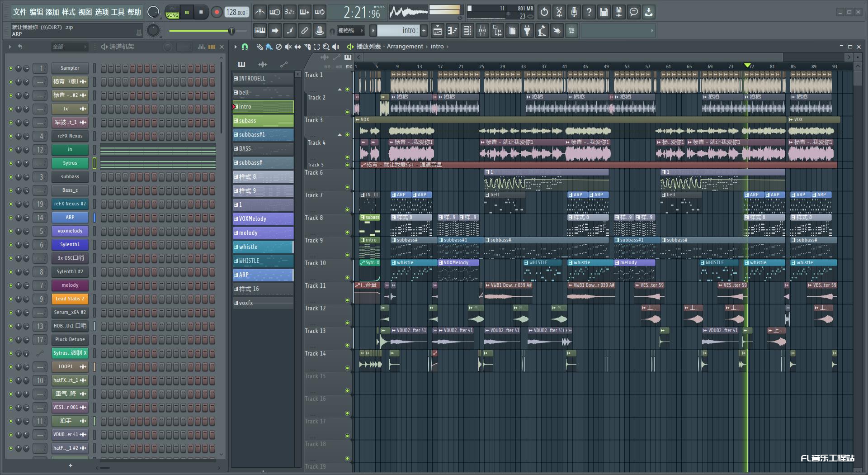The image size is (868, 475).
Task: Toggle mute light on Track 11
Action: click(x=347, y=300)
